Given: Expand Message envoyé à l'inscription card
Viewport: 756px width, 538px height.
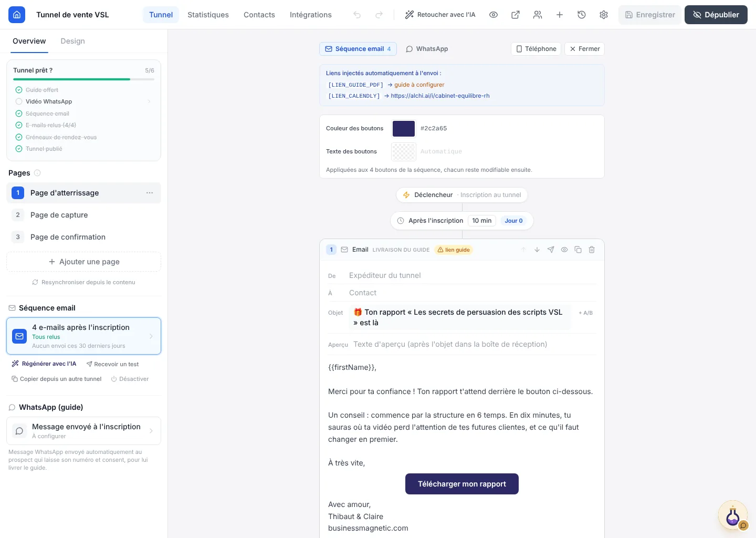Looking at the screenshot, I should (x=83, y=431).
